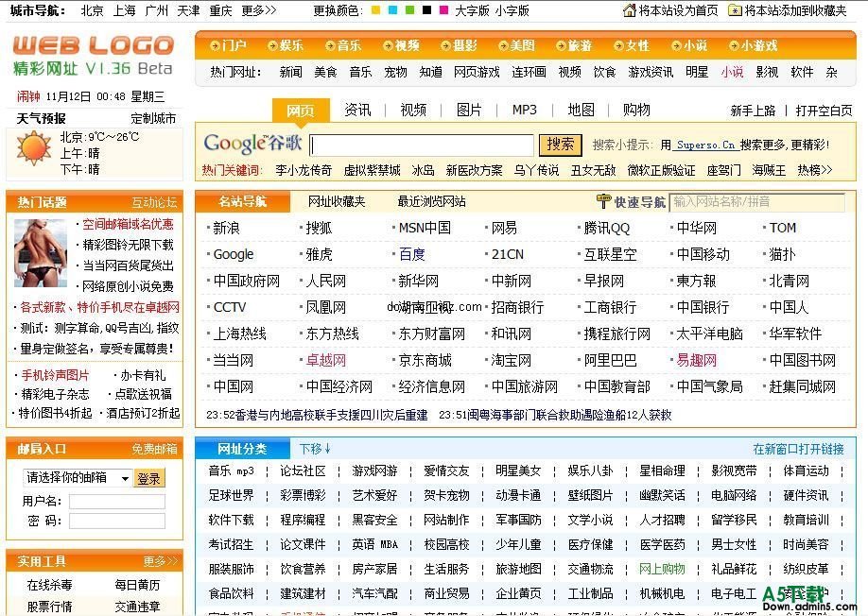This screenshot has width=868, height=616.
Task: Click the favorites icon for 将本站添加到收藏夹
Action: pyautogui.click(x=735, y=10)
